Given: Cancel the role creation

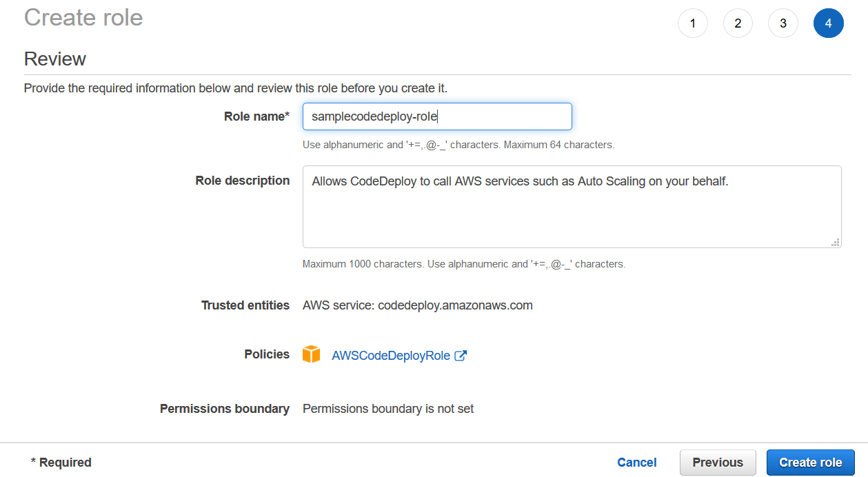Looking at the screenshot, I should coord(637,463).
